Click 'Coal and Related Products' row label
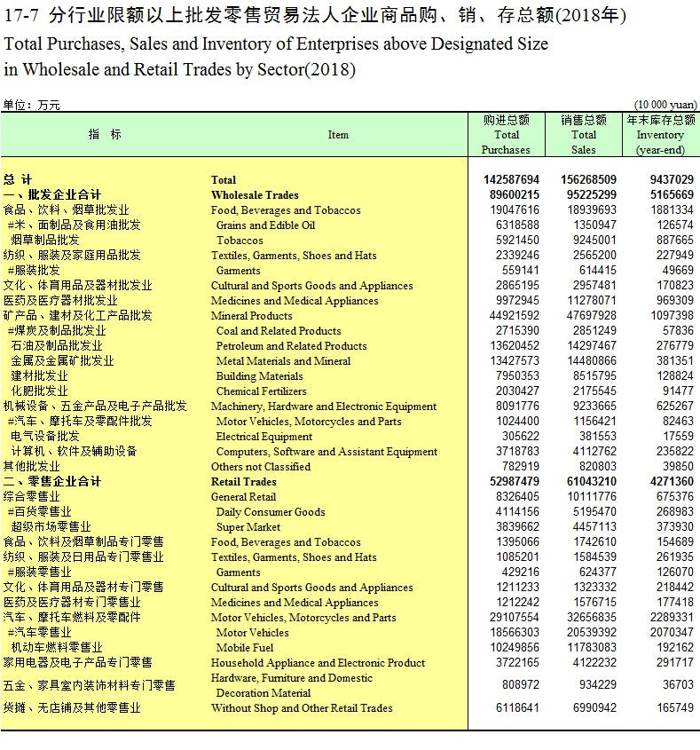Viewport: 700px width, 750px height. [x=279, y=331]
